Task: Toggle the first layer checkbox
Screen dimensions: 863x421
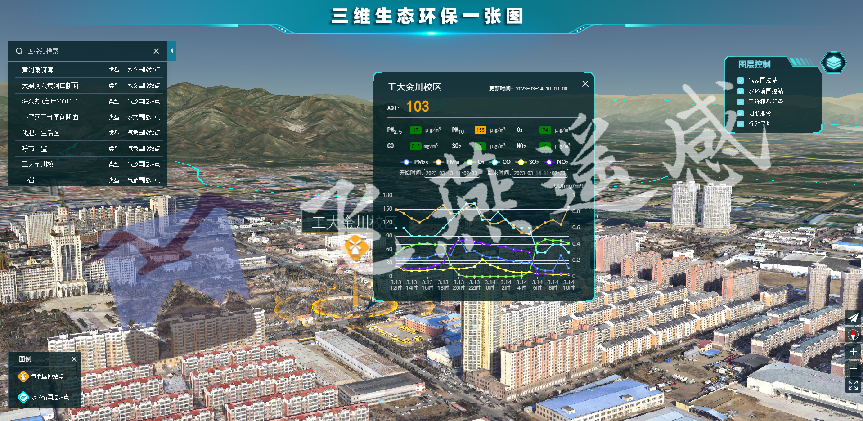Action: click(x=741, y=78)
